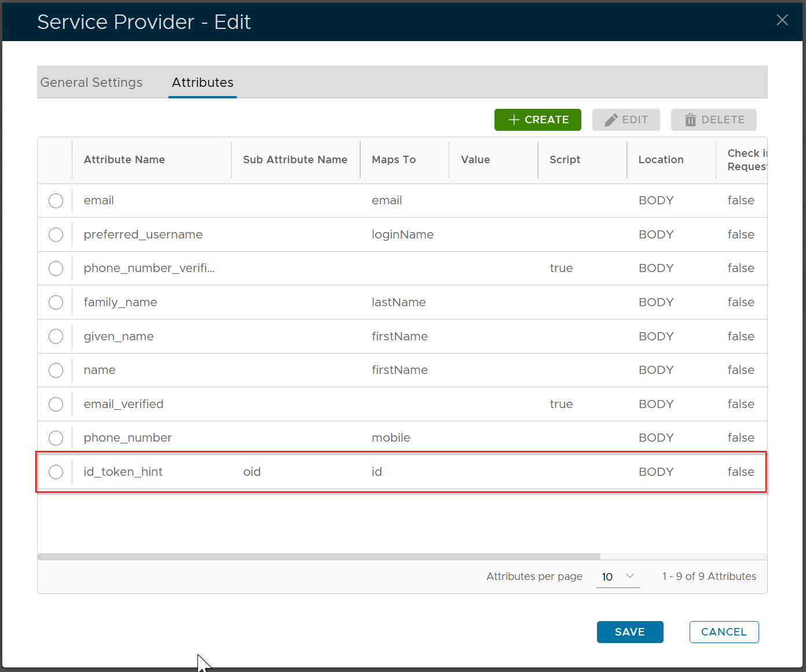This screenshot has width=806, height=672.
Task: Click the pencil icon on EDIT button
Action: click(611, 120)
